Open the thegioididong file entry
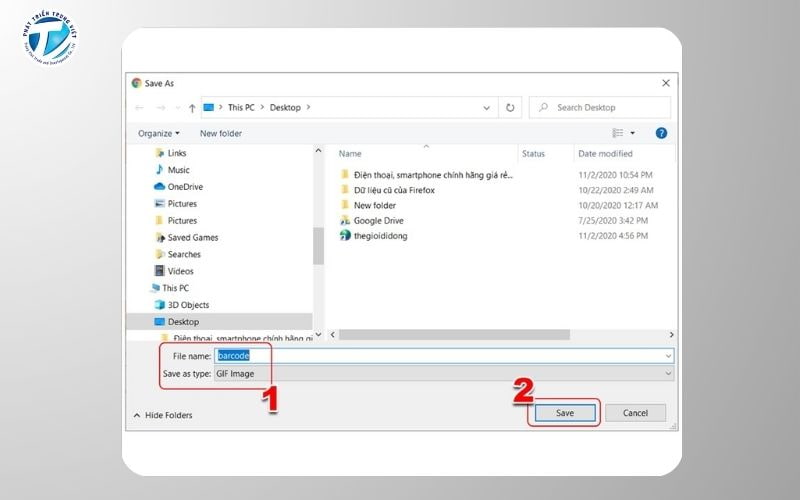The height and width of the screenshot is (500, 800). (x=380, y=236)
